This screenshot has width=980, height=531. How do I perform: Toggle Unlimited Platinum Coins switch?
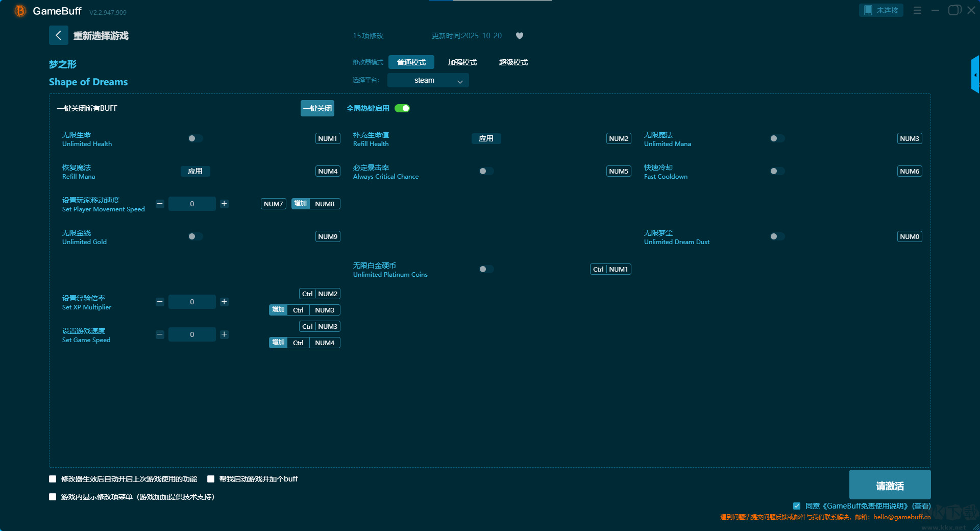486,269
